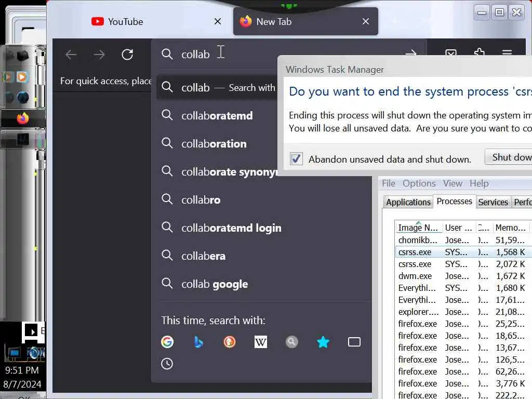Search history with the clock icon
This screenshot has width=532, height=399.
(167, 364)
